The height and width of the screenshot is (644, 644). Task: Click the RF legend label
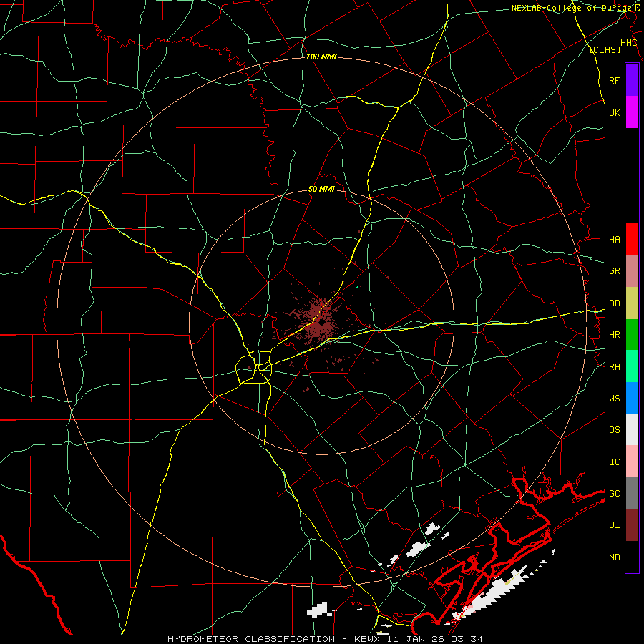(614, 80)
